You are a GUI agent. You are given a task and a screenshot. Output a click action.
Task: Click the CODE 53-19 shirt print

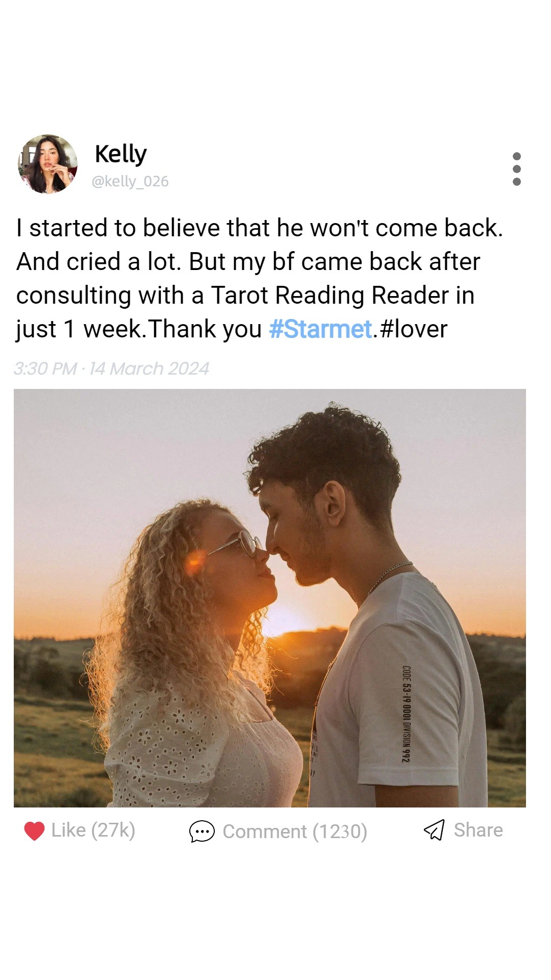406,714
